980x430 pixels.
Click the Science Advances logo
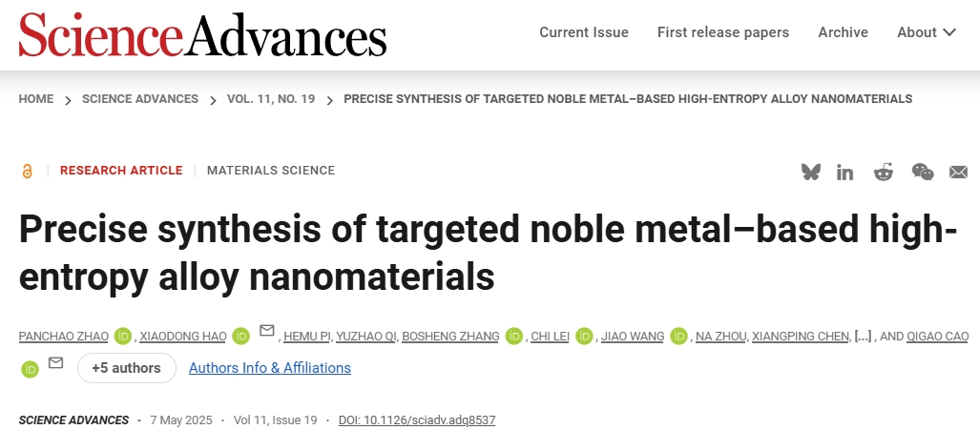click(x=202, y=34)
